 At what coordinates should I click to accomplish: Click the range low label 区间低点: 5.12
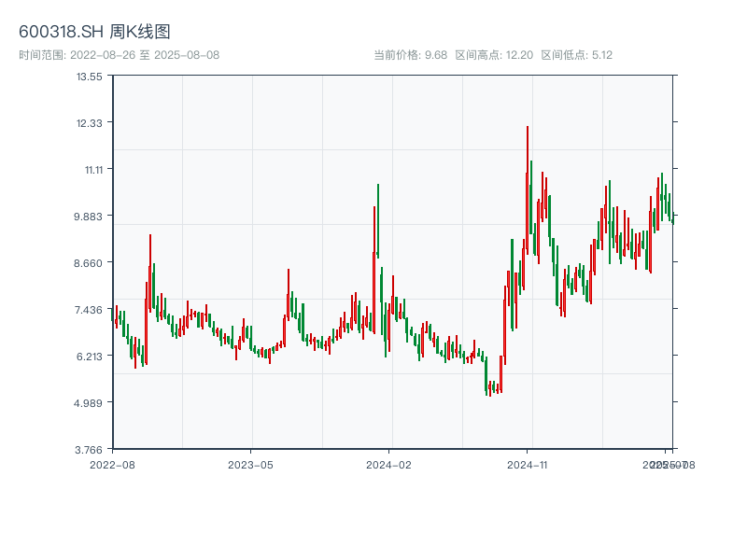(576, 55)
